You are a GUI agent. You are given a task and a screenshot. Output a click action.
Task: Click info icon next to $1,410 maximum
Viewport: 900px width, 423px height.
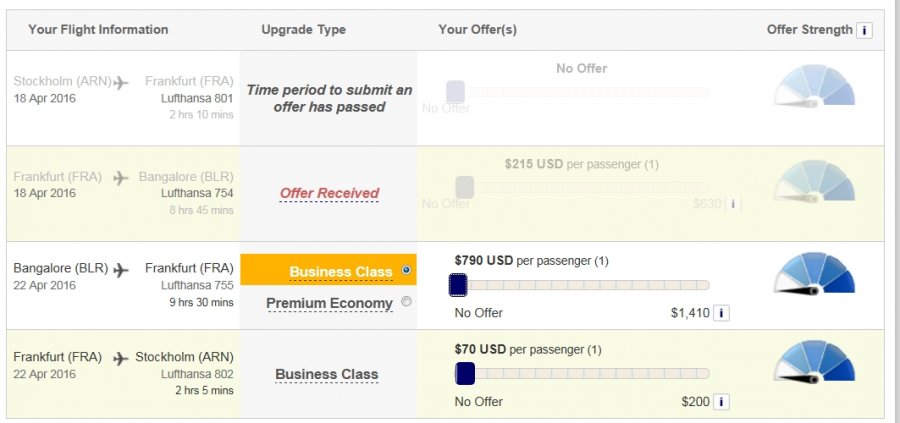tap(722, 313)
